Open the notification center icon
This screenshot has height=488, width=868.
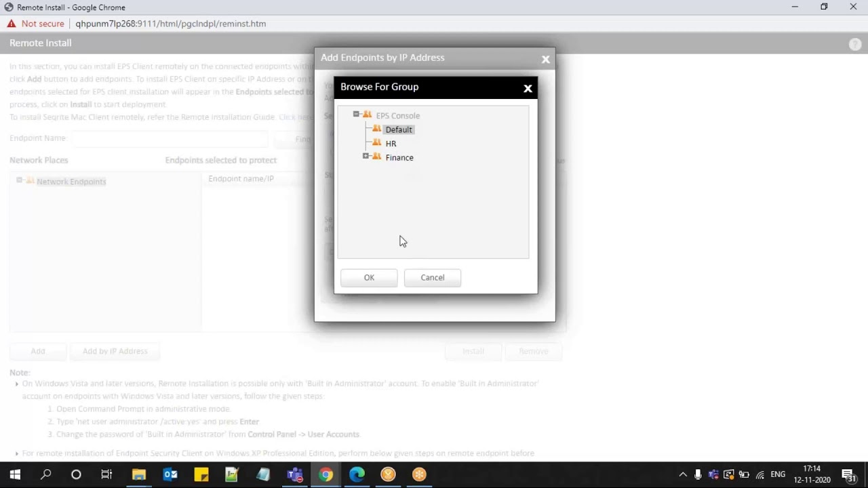click(x=848, y=474)
